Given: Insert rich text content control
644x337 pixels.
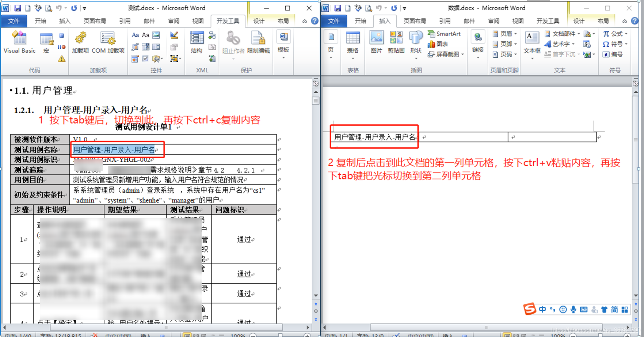Looking at the screenshot, I should tap(135, 35).
